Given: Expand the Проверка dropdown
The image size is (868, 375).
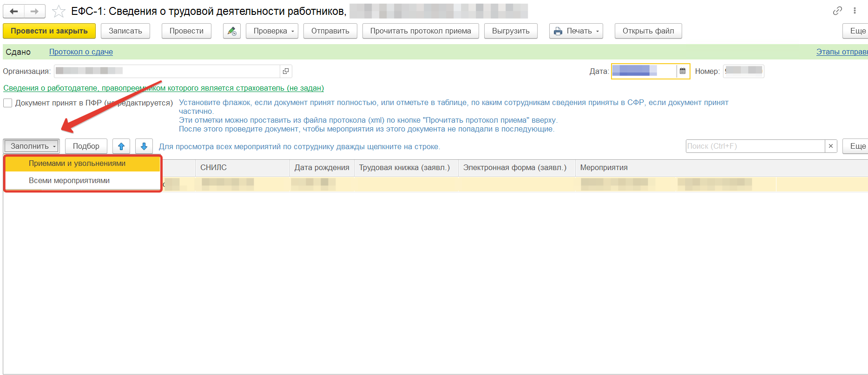Looking at the screenshot, I should (272, 31).
